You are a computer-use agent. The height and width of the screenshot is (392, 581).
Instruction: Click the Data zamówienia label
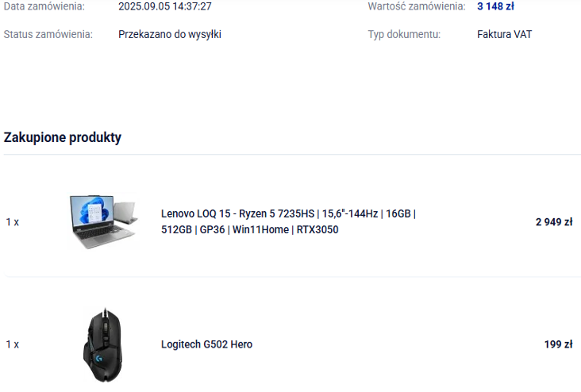pyautogui.click(x=44, y=6)
